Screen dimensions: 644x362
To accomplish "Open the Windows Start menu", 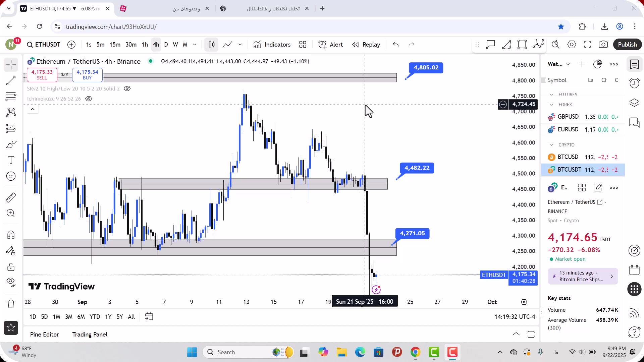I will tap(192, 352).
